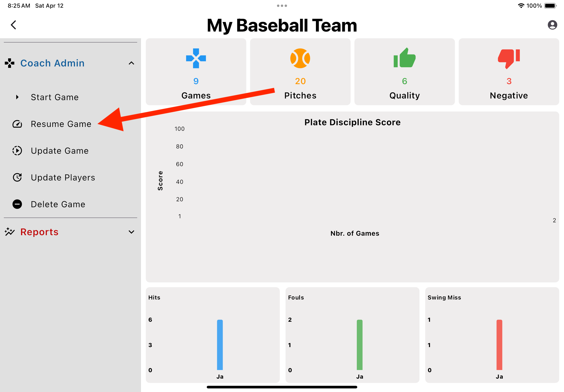
Task: Expand the Reports section chevron
Action: pos(132,232)
